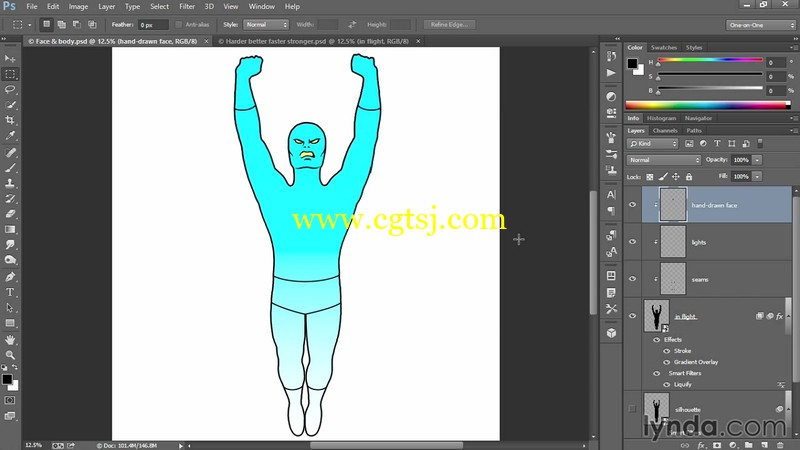The image size is (800, 450).
Task: Click the delete layer trash icon
Action: click(780, 445)
